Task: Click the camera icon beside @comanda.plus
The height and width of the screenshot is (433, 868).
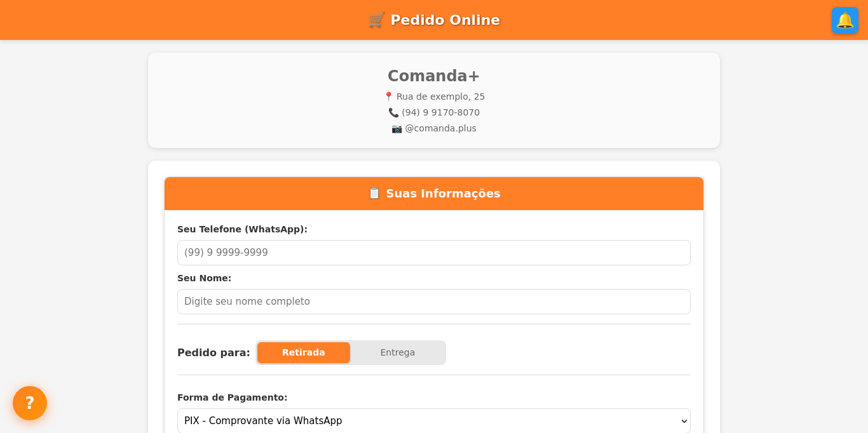Action: point(397,128)
